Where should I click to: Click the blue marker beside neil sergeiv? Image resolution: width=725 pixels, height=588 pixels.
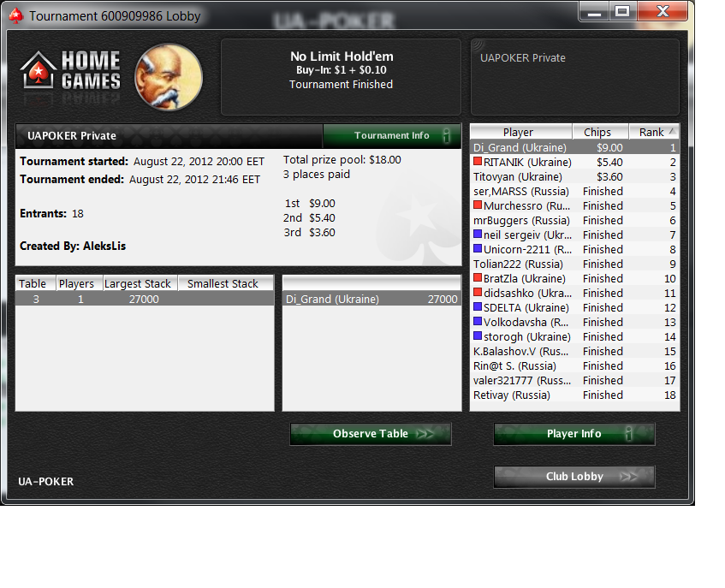pos(478,234)
